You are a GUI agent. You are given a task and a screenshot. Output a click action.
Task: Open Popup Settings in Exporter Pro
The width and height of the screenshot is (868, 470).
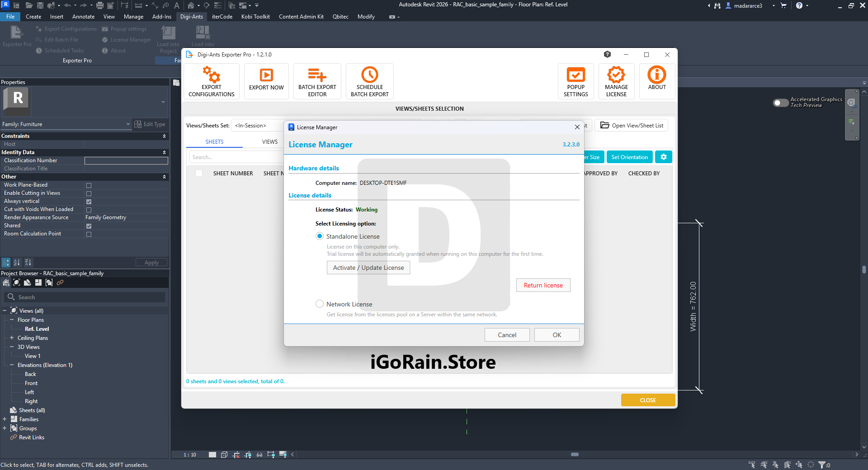(576, 81)
